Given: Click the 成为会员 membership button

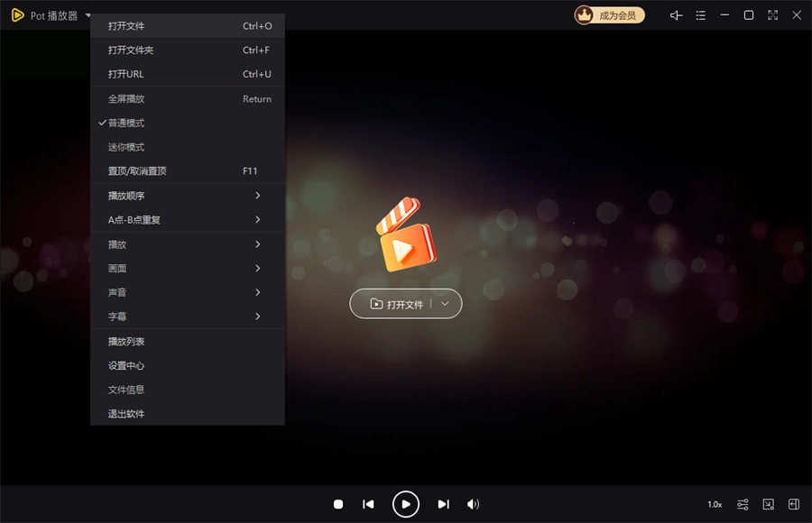Looking at the screenshot, I should 610,15.
